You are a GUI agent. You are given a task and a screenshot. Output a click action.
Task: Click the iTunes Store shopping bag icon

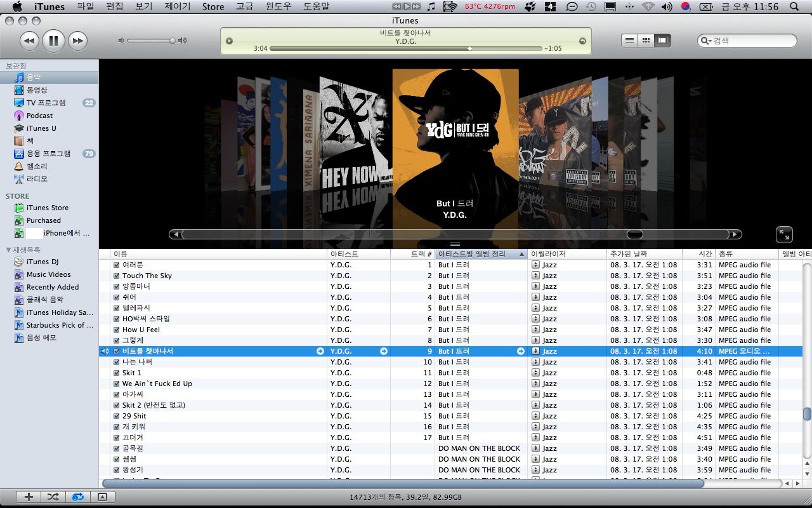pos(19,208)
